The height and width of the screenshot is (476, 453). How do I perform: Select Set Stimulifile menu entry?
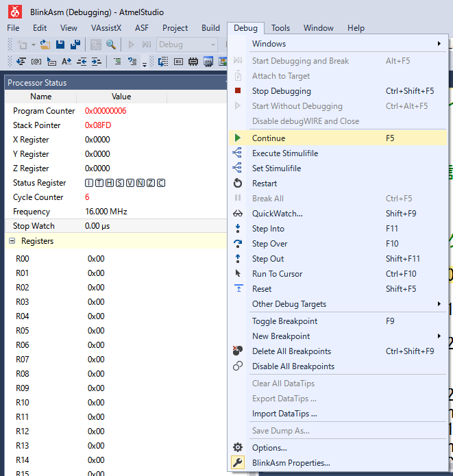[338, 168]
